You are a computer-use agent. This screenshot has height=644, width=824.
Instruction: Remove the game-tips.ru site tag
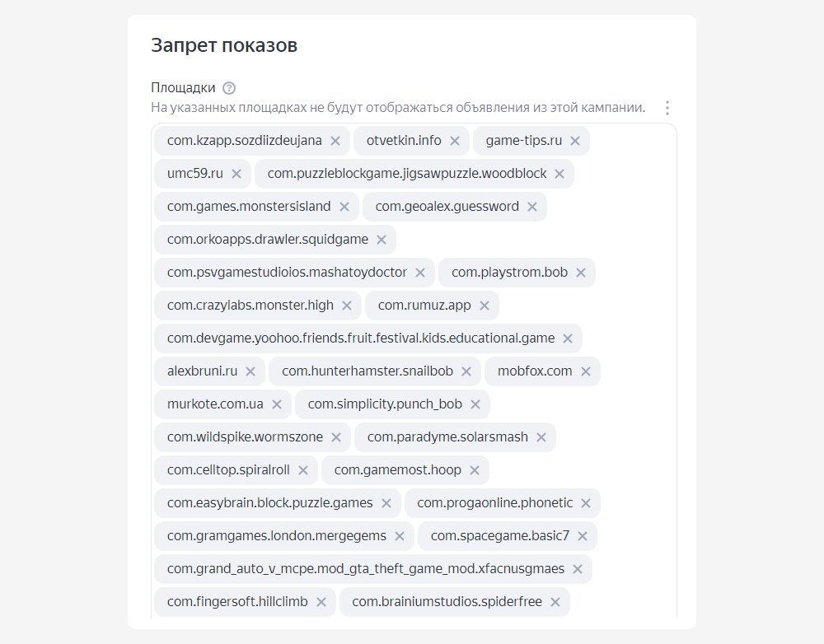(575, 141)
